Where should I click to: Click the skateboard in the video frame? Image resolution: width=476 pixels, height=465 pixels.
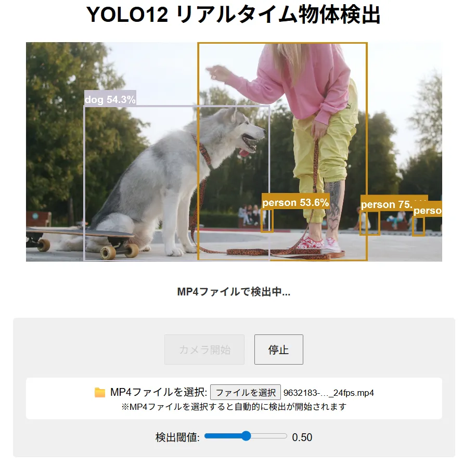pyautogui.click(x=82, y=241)
